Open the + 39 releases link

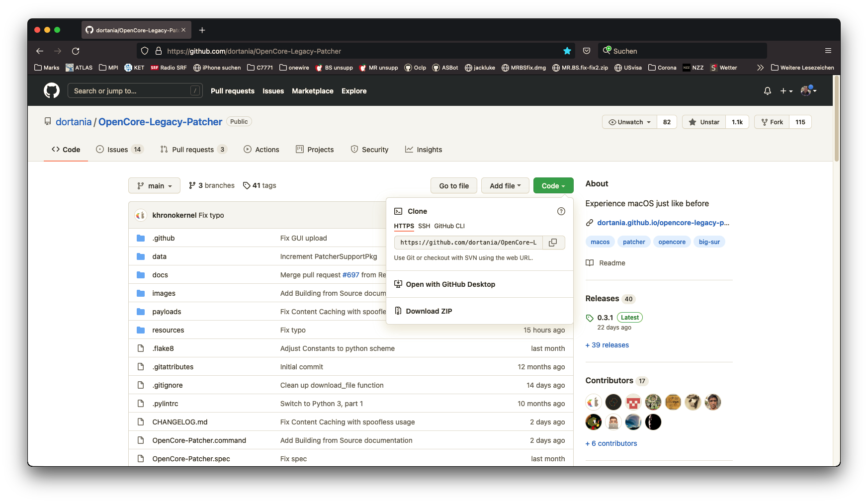607,345
